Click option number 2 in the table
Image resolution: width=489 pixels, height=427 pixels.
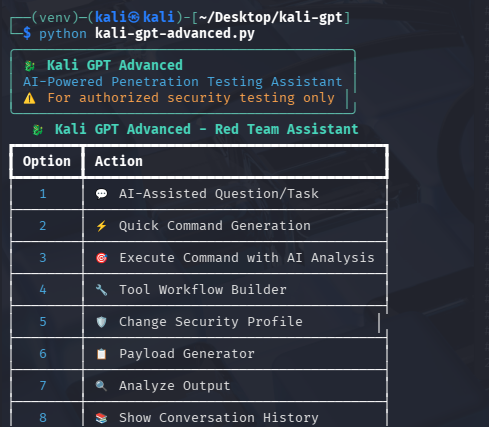(43, 226)
